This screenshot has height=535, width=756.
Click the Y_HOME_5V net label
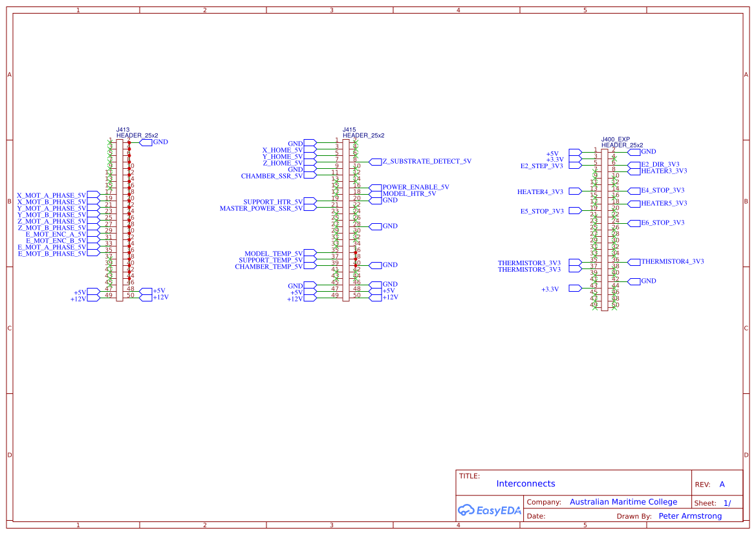coord(283,157)
